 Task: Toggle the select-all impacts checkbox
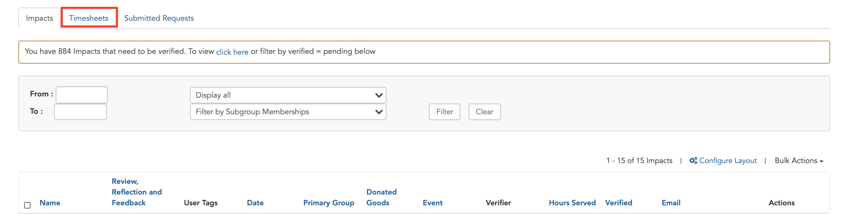[27, 205]
